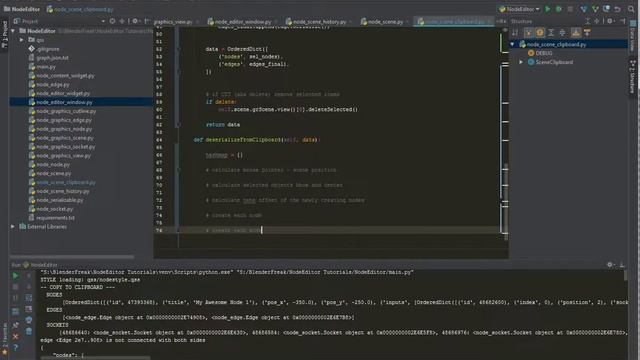
Task: Open the NodeEditor run configuration dropdown
Action: pos(519,9)
